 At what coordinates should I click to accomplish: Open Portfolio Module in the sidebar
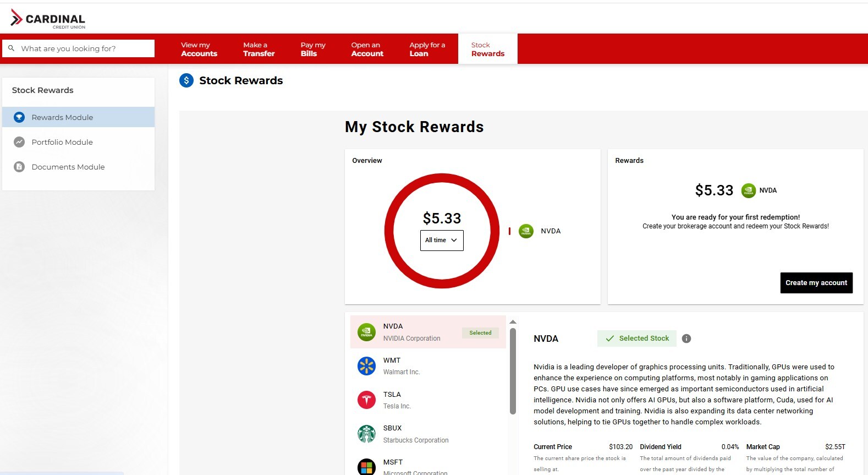click(x=62, y=142)
